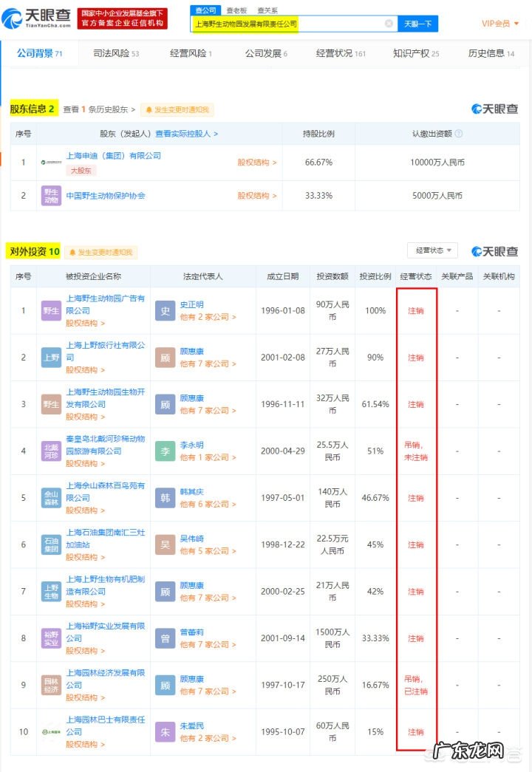Viewport: 532px width, 772px height.
Task: Open 股权结构 under 上海园林巴士有限责任公司
Action: click(85, 745)
